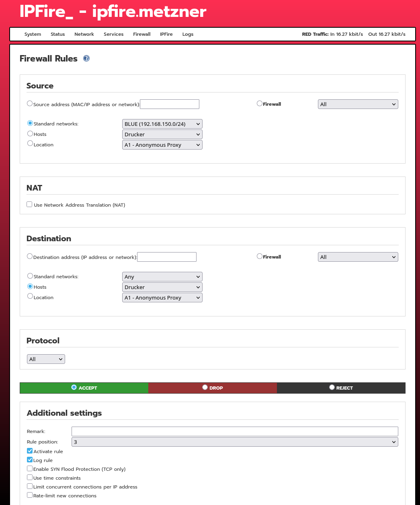Enable SYN Flood Protection checkbox
This screenshot has width=420, height=505.
click(x=30, y=468)
